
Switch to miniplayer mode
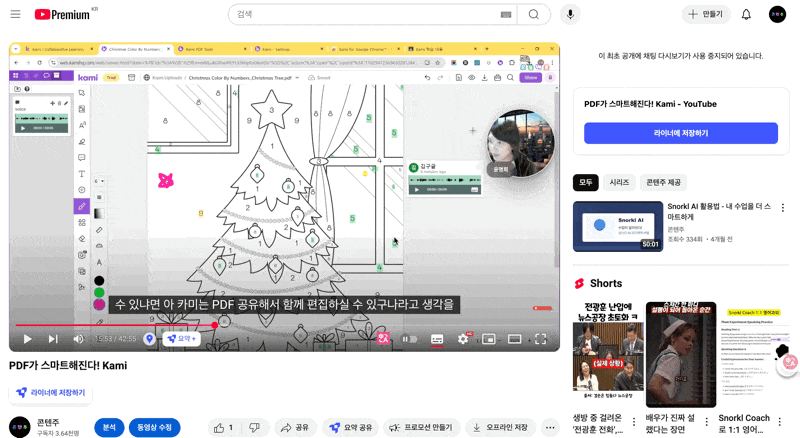click(x=489, y=339)
